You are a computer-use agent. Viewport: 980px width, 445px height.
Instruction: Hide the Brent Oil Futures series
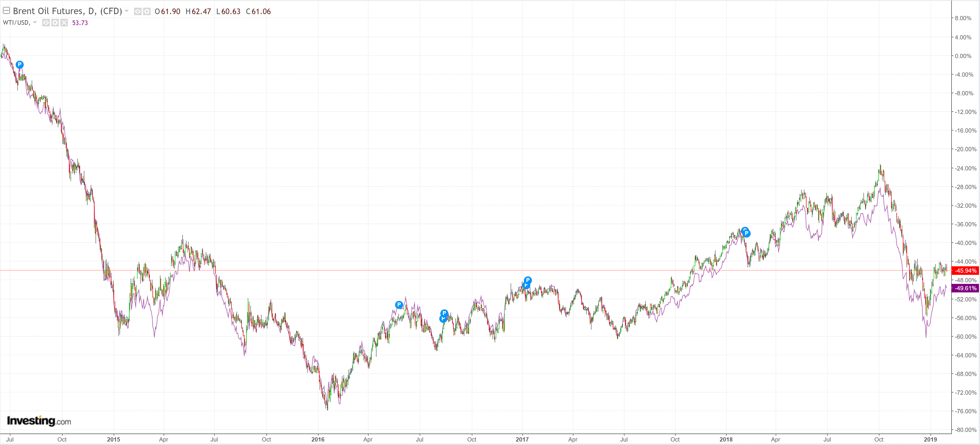pos(138,11)
